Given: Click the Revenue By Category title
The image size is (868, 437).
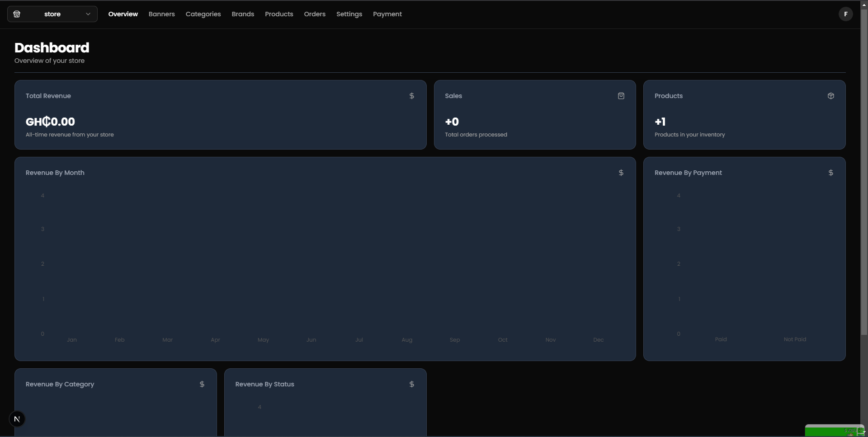Looking at the screenshot, I should (60, 384).
